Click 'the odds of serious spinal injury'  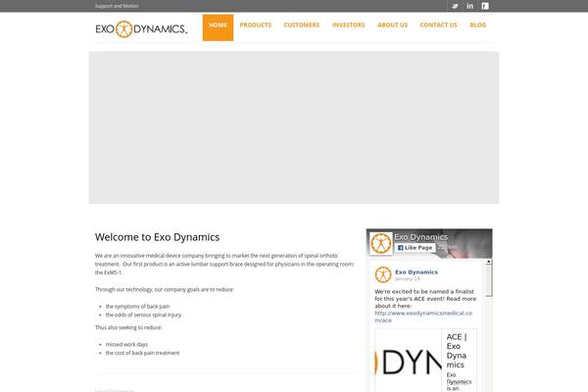(x=143, y=315)
